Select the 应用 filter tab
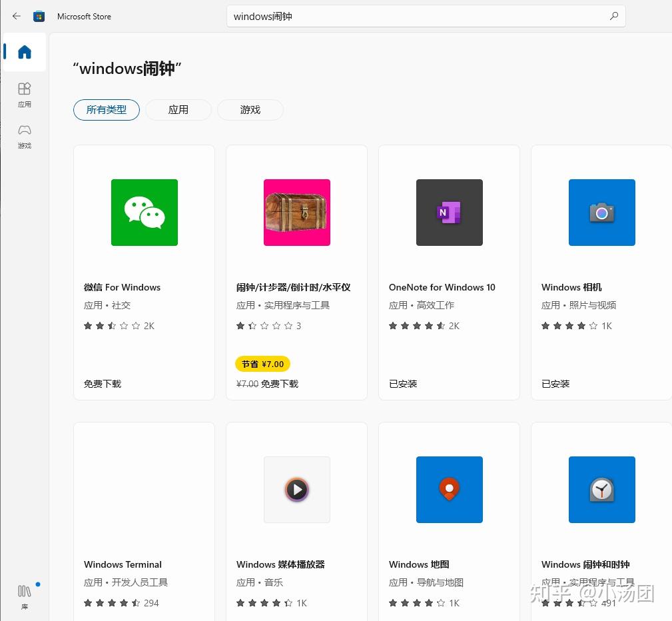This screenshot has width=672, height=621. click(x=178, y=110)
